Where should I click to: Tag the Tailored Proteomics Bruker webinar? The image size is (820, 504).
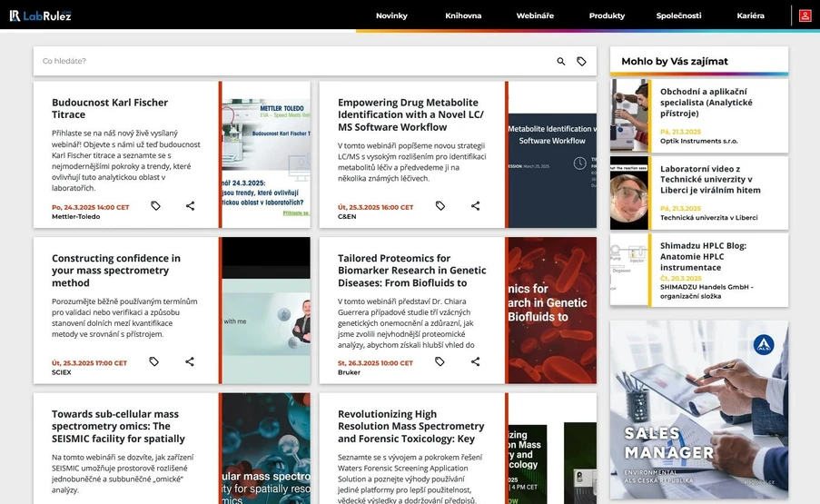click(x=440, y=361)
